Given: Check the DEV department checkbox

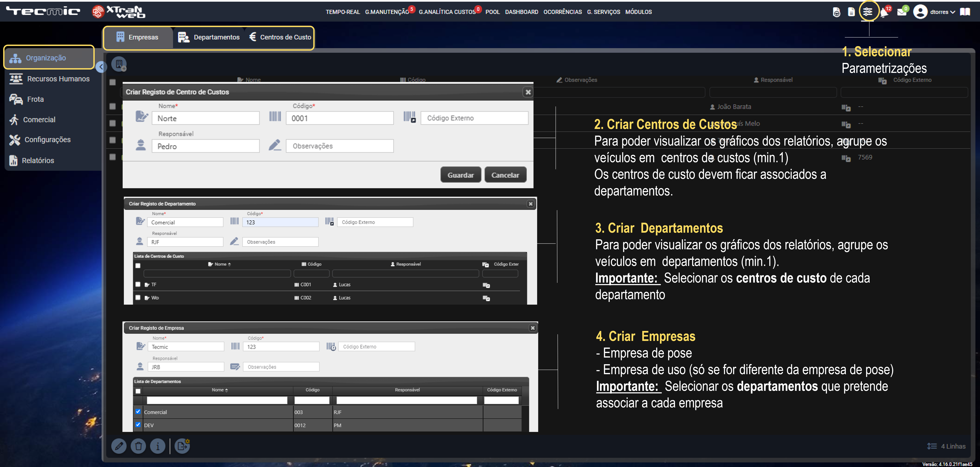Looking at the screenshot, I should click(x=138, y=424).
